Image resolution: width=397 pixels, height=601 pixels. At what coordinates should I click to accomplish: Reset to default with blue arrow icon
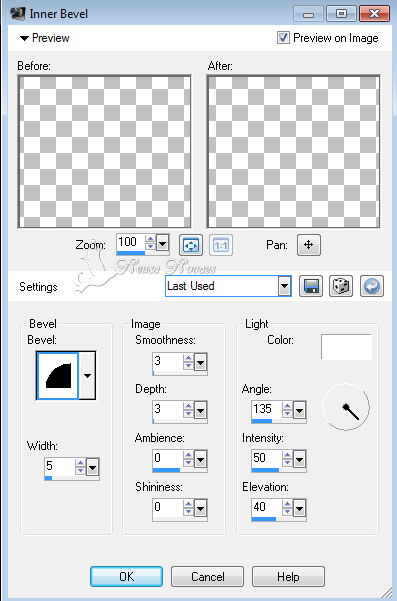point(372,286)
